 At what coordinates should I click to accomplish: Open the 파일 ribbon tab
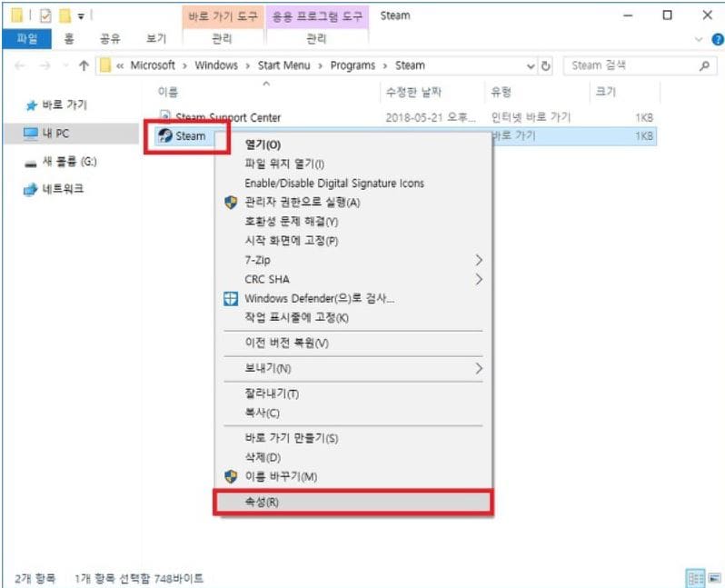[27, 39]
